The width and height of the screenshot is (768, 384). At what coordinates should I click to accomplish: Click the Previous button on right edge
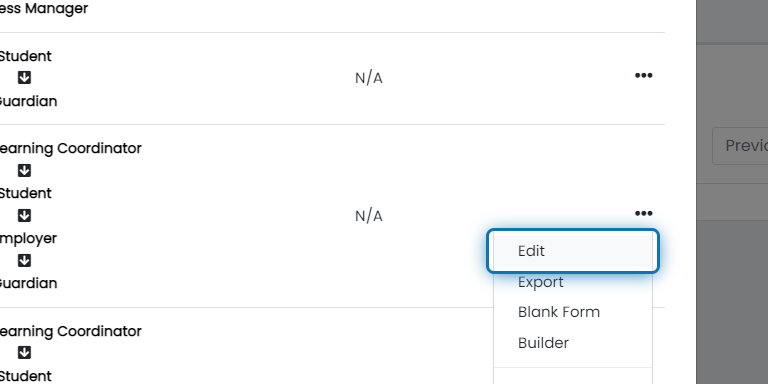click(x=741, y=145)
